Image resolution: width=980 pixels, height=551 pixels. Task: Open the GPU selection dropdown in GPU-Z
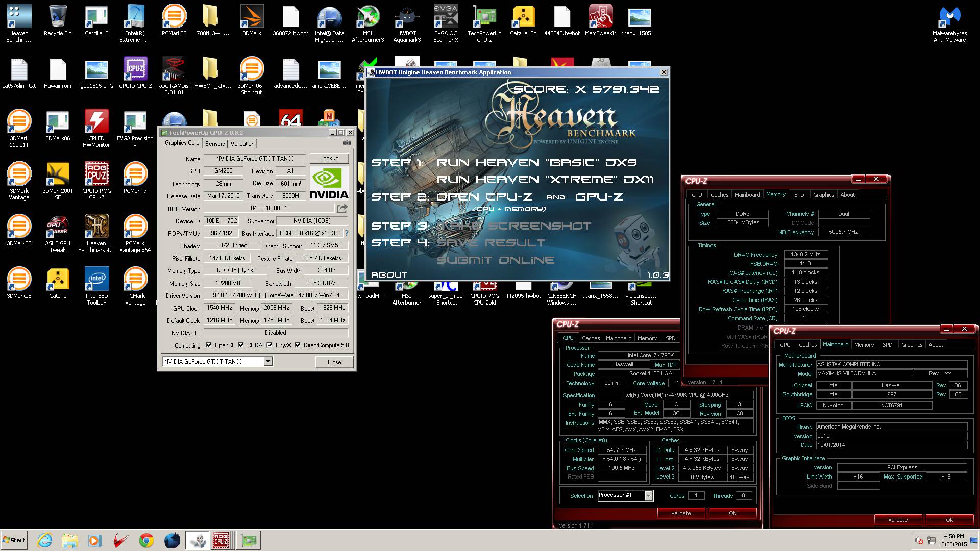(268, 362)
